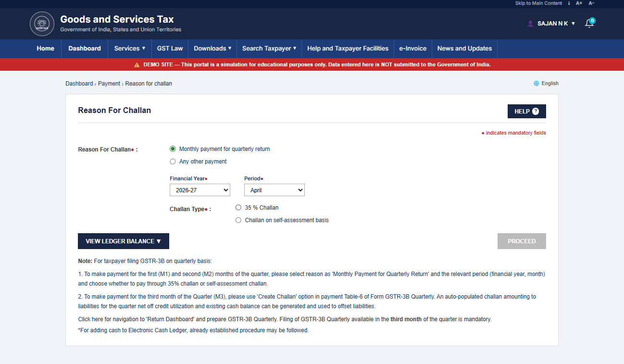Open the Financial Year dropdown
Viewport: 624px width, 364px height.
point(200,190)
